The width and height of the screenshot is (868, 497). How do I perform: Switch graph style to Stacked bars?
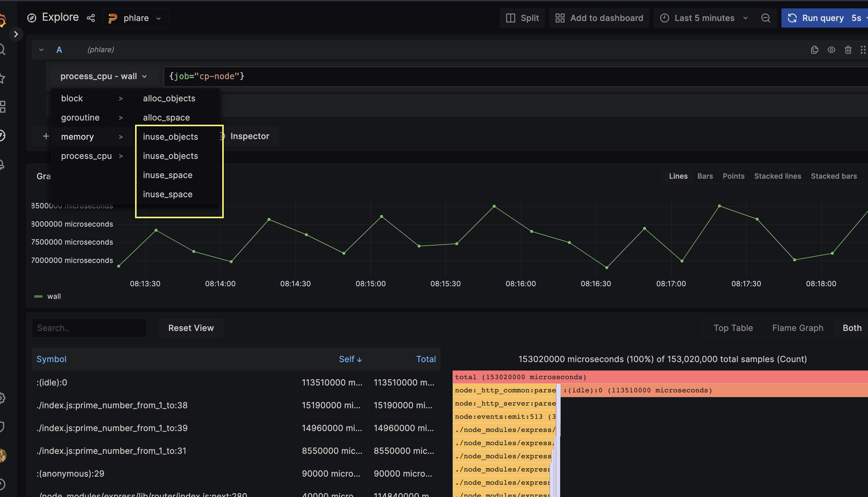[834, 176]
